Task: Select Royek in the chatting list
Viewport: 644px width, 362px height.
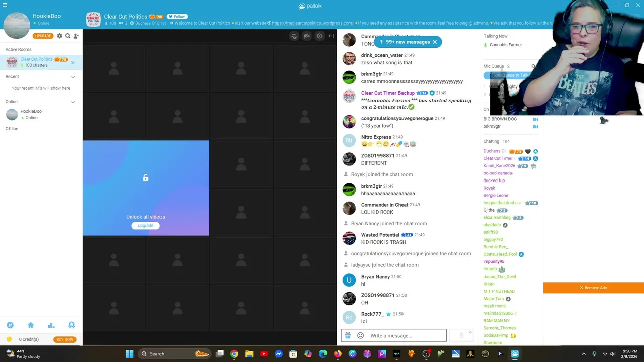Action: coord(489,188)
